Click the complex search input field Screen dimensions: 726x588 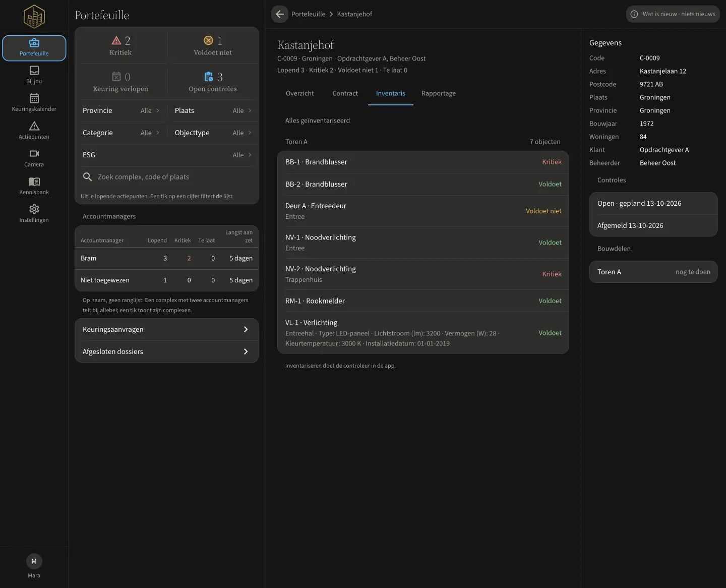tap(167, 177)
